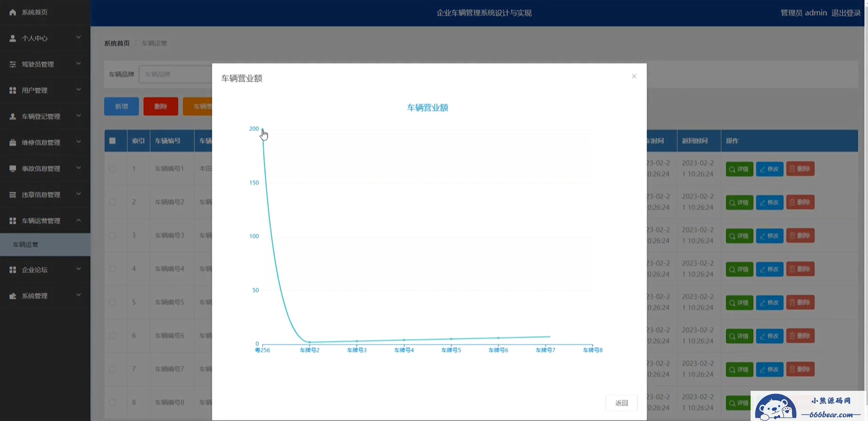Check the checkbox for row 车辆编号2
868x421 pixels.
point(112,202)
